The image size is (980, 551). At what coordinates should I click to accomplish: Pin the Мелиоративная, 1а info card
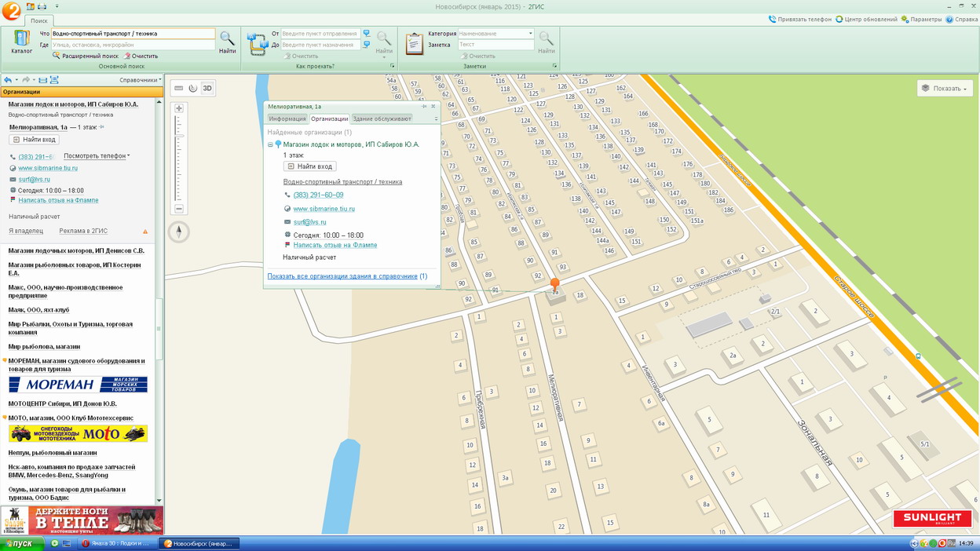pos(424,106)
